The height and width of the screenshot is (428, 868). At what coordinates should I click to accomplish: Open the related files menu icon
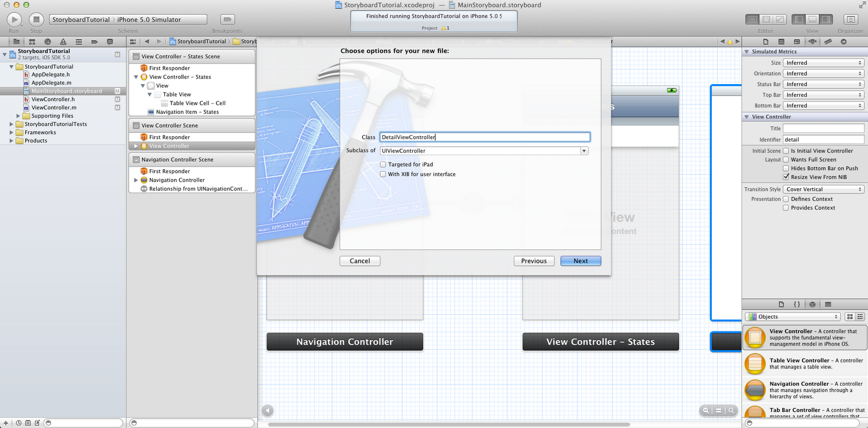(x=133, y=41)
